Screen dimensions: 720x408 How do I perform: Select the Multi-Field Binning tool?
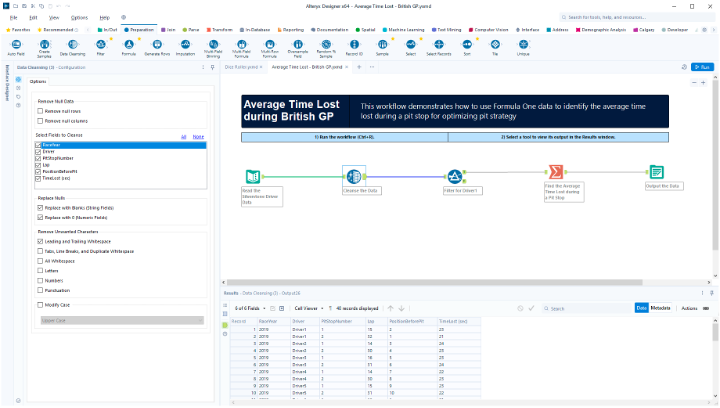[214, 45]
